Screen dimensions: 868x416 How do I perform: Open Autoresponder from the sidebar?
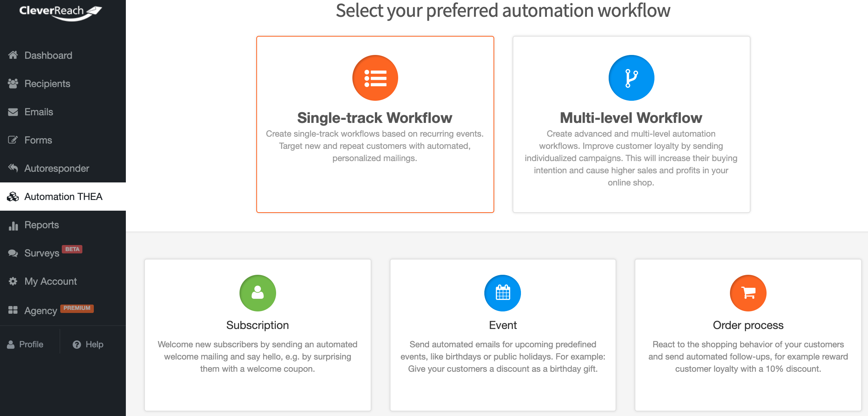63,168
